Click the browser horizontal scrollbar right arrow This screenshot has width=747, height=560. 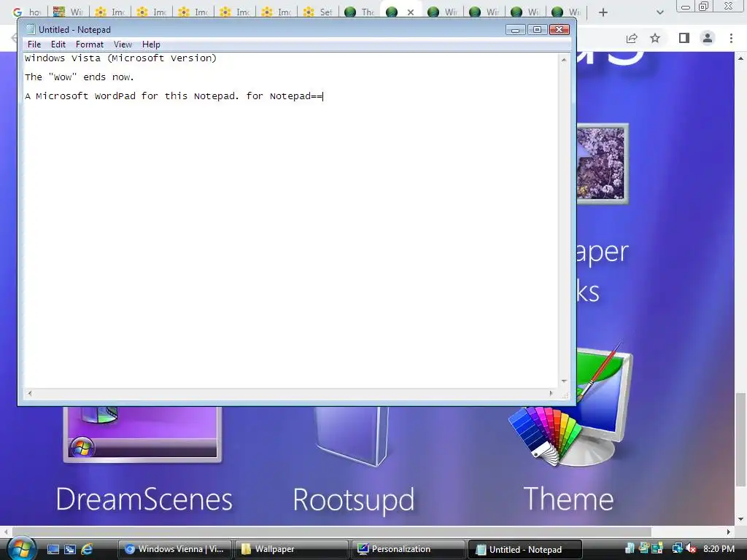click(729, 532)
